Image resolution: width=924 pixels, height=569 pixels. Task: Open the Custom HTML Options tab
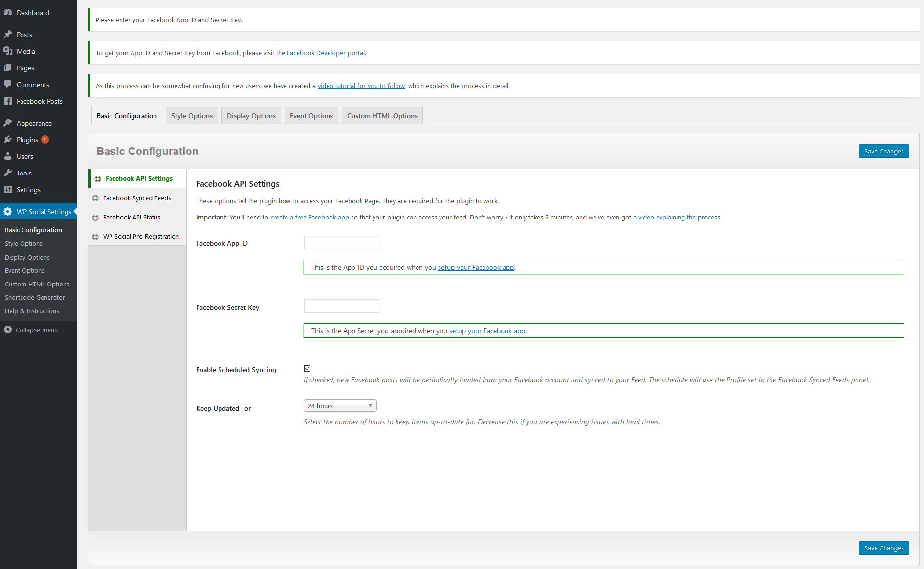click(382, 116)
